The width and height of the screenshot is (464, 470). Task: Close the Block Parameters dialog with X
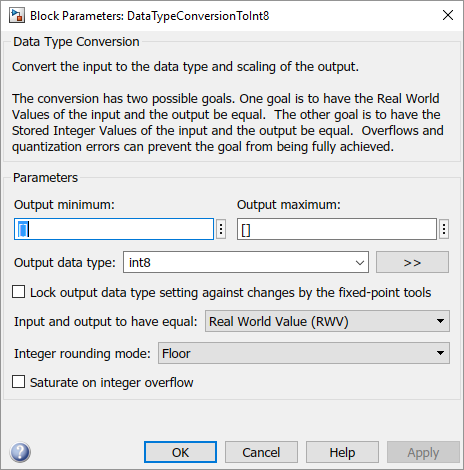pos(448,15)
